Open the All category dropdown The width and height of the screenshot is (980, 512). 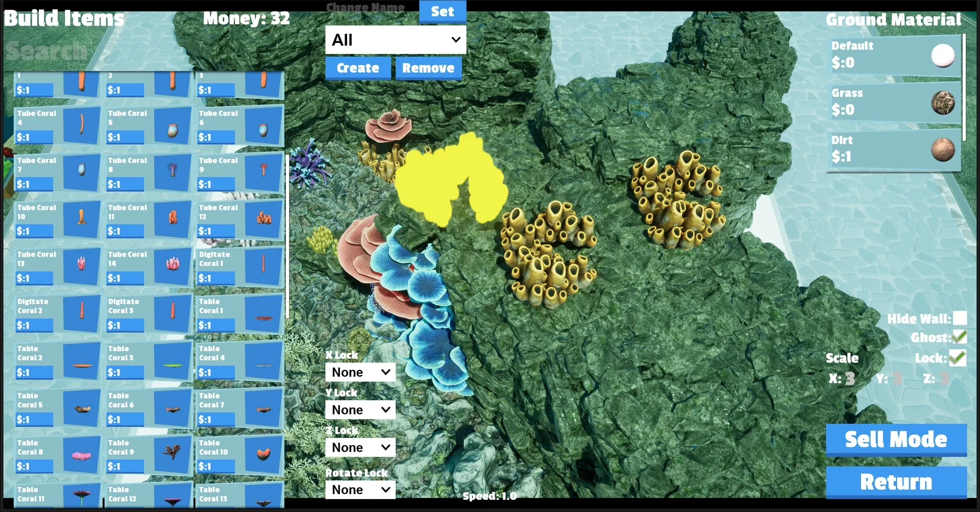(396, 40)
